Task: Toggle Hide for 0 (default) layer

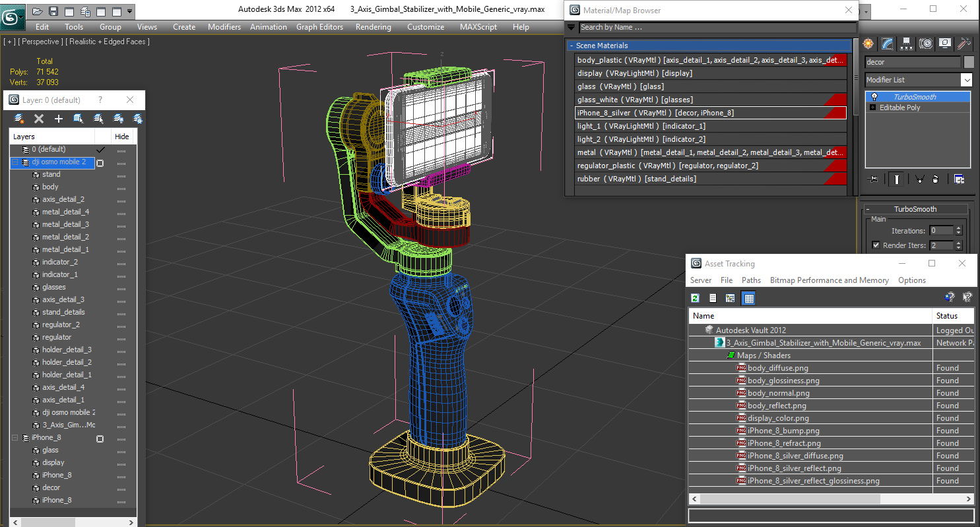Action: pos(121,150)
